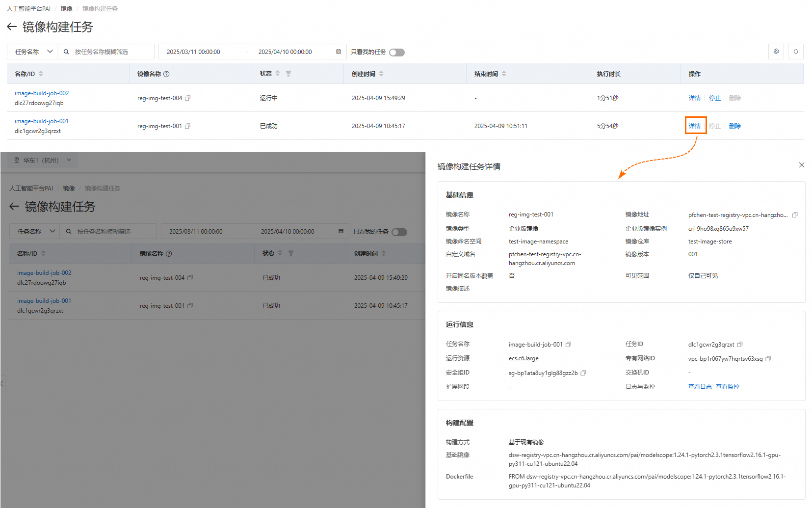The height and width of the screenshot is (510, 812).
Task: Toggle the 只看我的任务 switch in top toolbar
Action: [397, 53]
